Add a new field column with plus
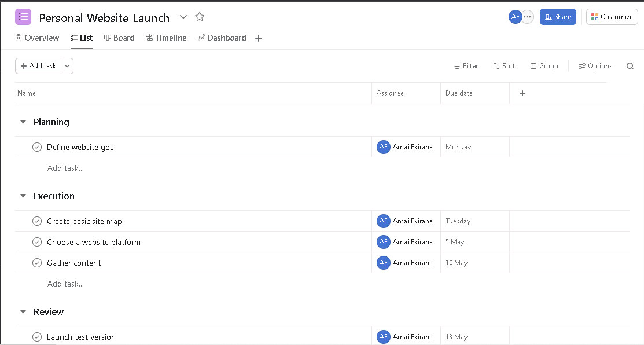This screenshot has width=644, height=345. pos(522,93)
